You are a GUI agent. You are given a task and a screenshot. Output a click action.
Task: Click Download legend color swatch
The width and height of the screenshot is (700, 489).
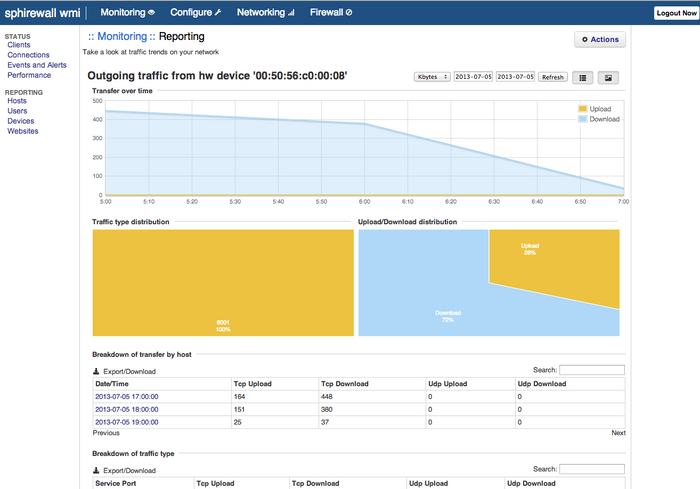pyautogui.click(x=582, y=119)
